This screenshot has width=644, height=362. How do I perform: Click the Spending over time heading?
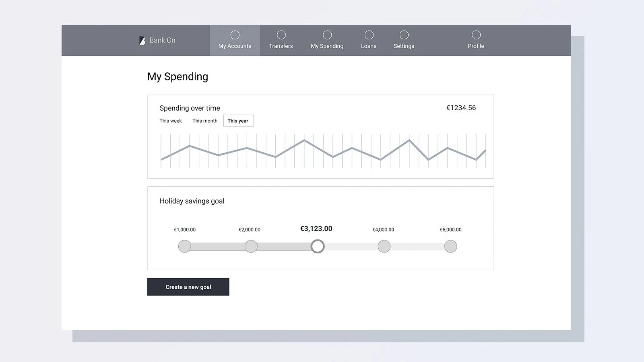click(x=190, y=108)
